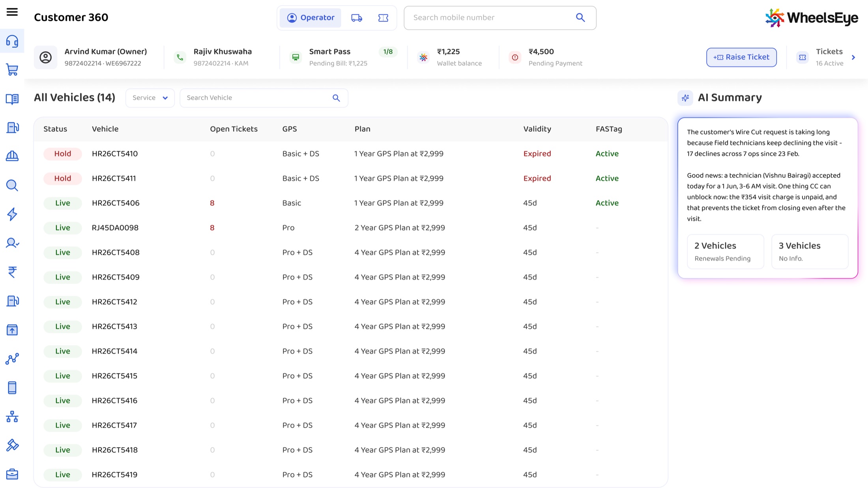Open the headset support icon in sidebar
The width and height of the screenshot is (868, 488).
(x=12, y=41)
